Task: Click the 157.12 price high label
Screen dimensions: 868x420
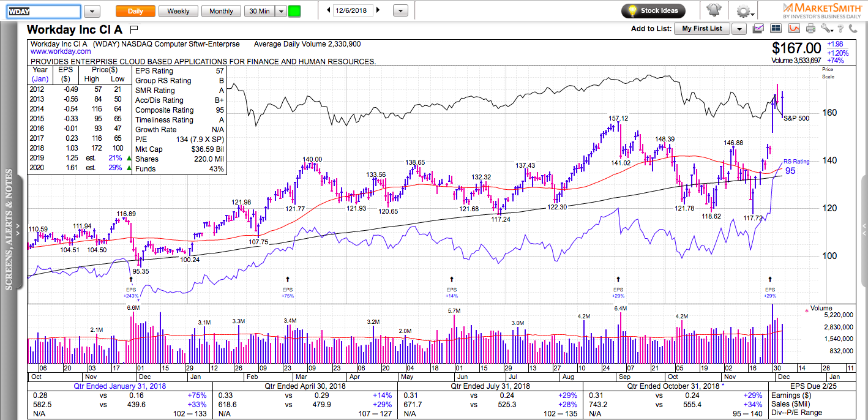Action: (x=618, y=118)
